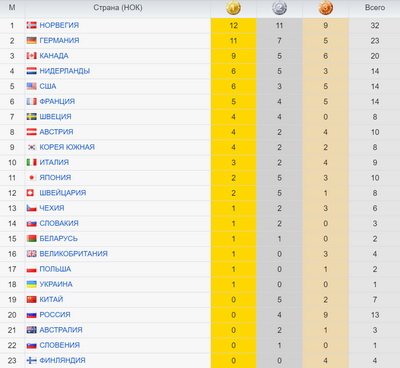Open the КОРЕЯ ЮЖНАЯ country link
Screen dimensions: 400x368
(x=67, y=147)
